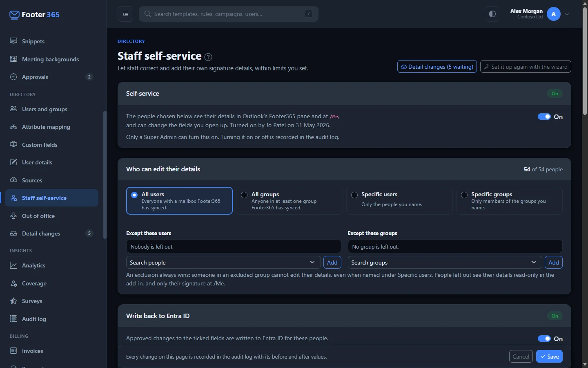This screenshot has height=368, width=588.
Task: Switch theme with the contrast icon
Action: click(x=492, y=14)
